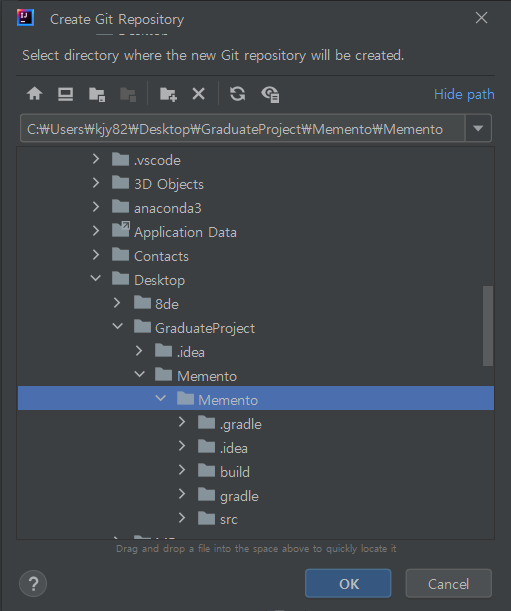Go to the Home directory icon
Viewport: 511px width, 611px height.
pos(35,94)
